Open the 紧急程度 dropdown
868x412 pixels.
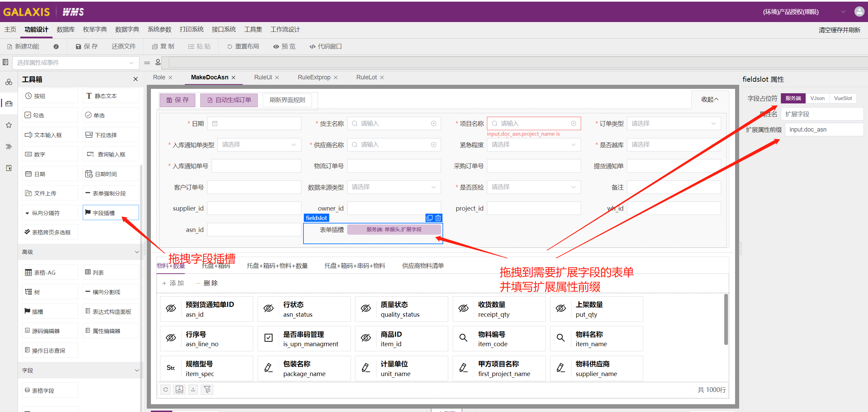(x=534, y=145)
